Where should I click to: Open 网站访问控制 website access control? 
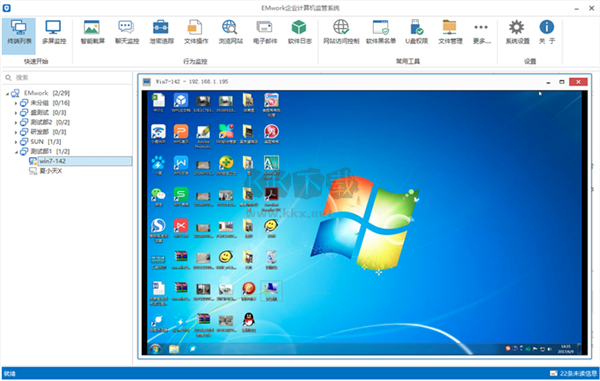(x=341, y=32)
